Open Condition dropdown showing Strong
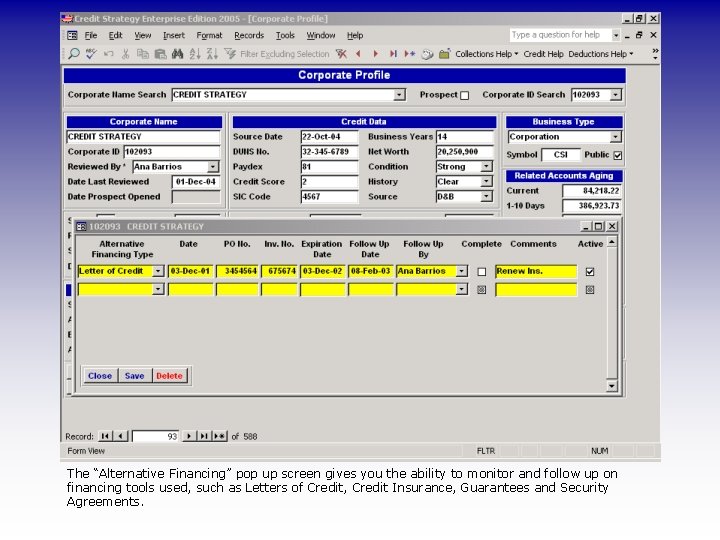This screenshot has height=540, width=720. coord(486,167)
